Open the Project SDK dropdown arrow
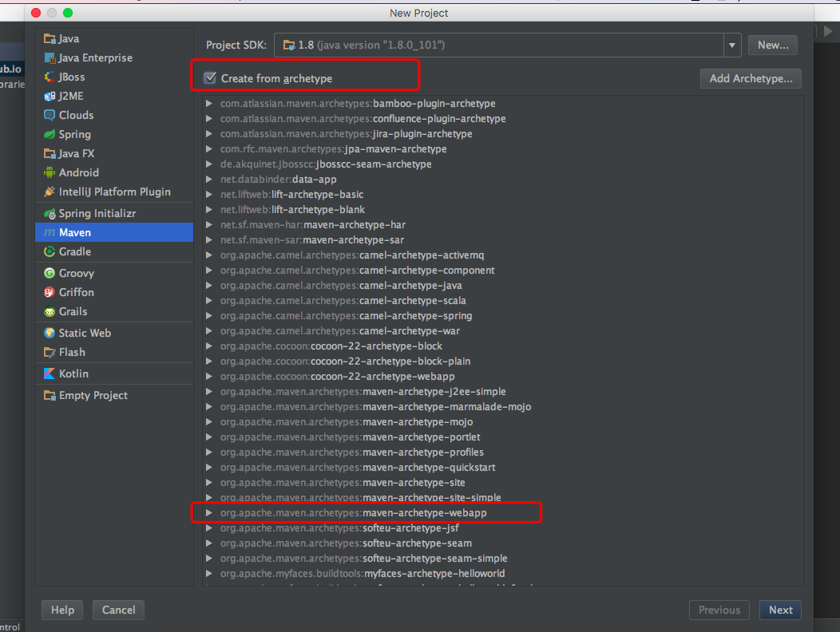This screenshot has height=632, width=840. (731, 45)
